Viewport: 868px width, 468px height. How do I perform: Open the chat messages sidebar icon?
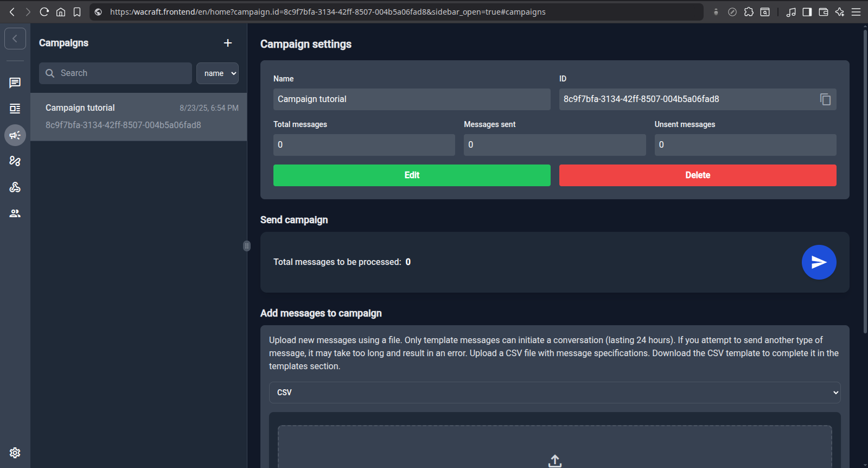[x=15, y=83]
